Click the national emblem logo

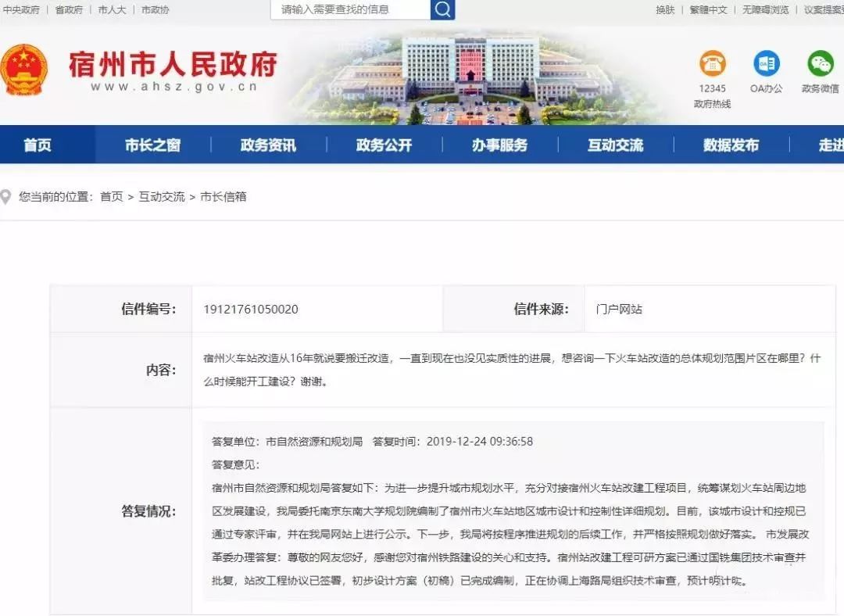(x=24, y=70)
